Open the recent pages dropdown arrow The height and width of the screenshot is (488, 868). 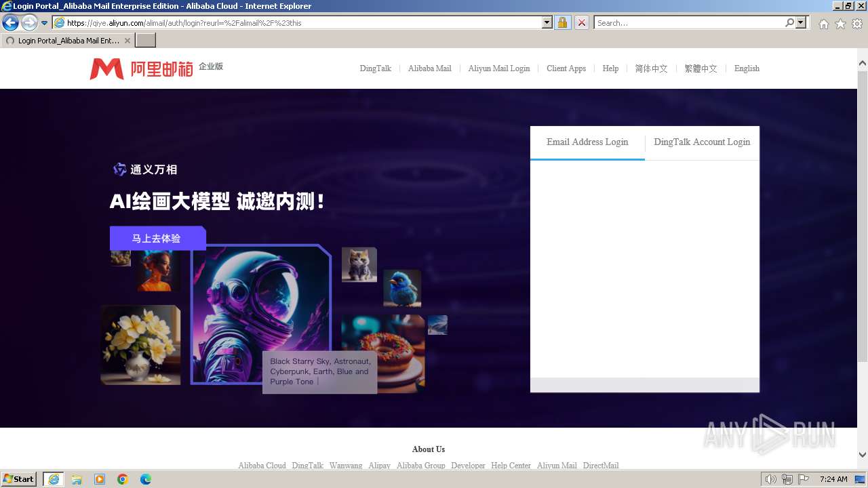click(45, 23)
